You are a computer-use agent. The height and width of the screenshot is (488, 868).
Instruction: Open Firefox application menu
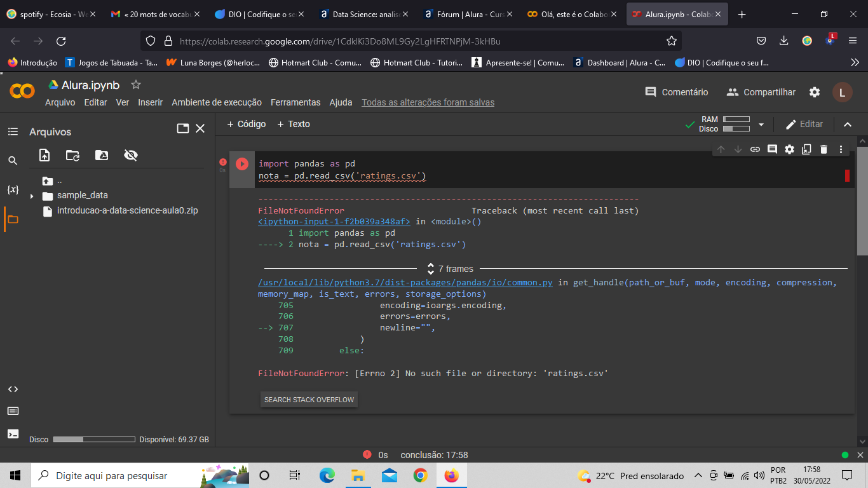[853, 41]
